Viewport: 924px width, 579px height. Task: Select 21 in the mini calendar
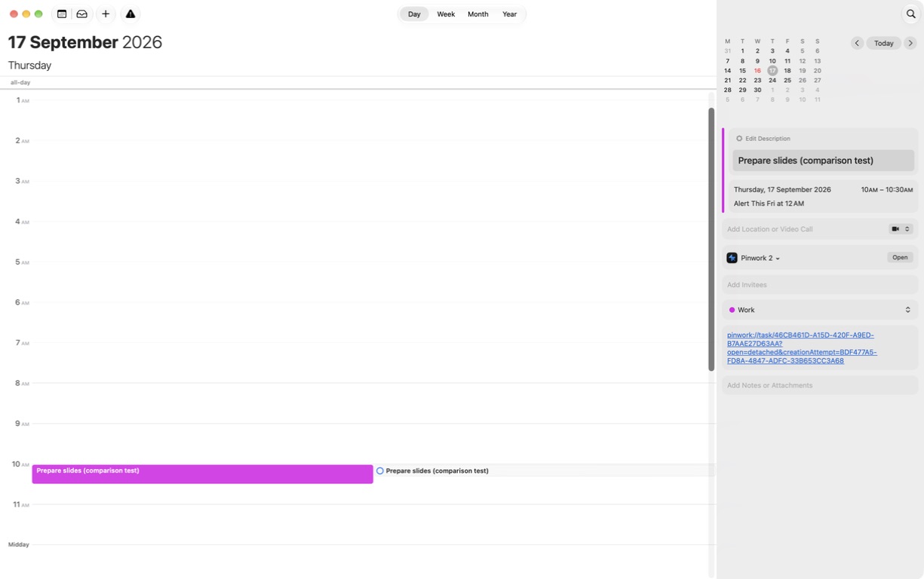click(727, 81)
